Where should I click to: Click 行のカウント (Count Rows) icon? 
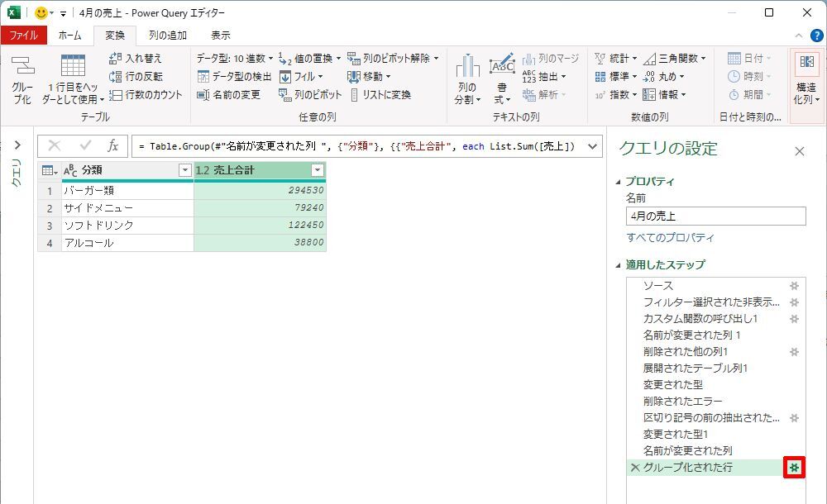pyautogui.click(x=116, y=95)
